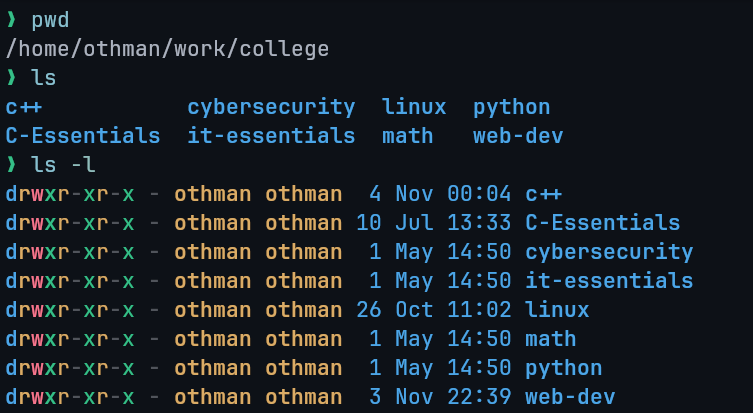Click math in the short ls output

pos(407,135)
